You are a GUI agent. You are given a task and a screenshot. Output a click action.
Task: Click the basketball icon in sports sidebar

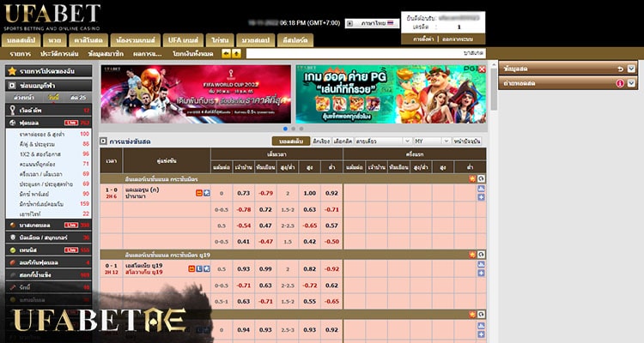click(11, 224)
